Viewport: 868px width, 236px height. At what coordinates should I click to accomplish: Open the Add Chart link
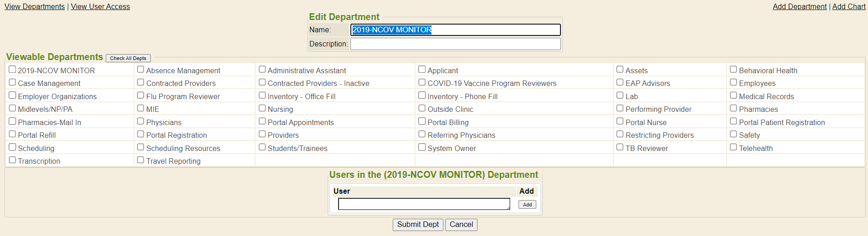point(849,6)
